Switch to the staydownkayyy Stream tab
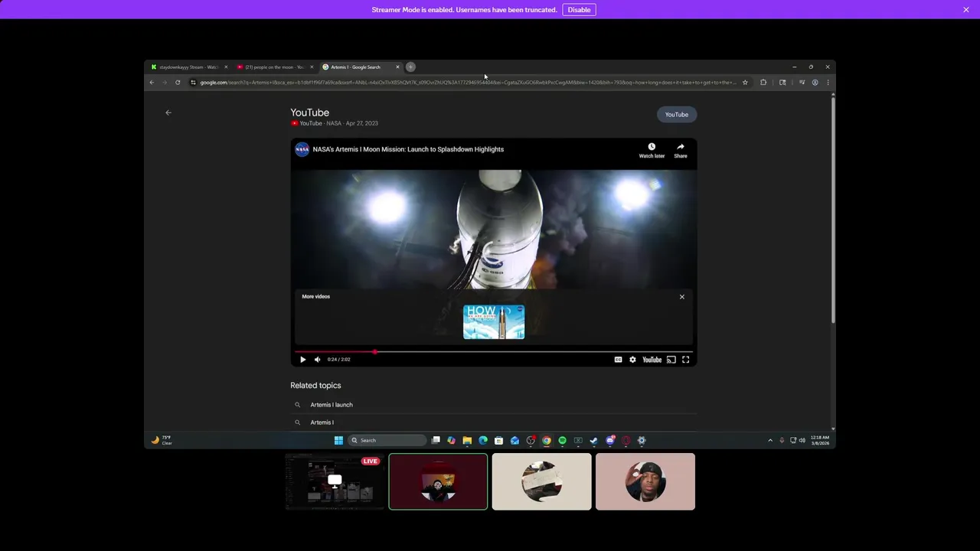Screen dimensions: 980x551 pos(189,67)
